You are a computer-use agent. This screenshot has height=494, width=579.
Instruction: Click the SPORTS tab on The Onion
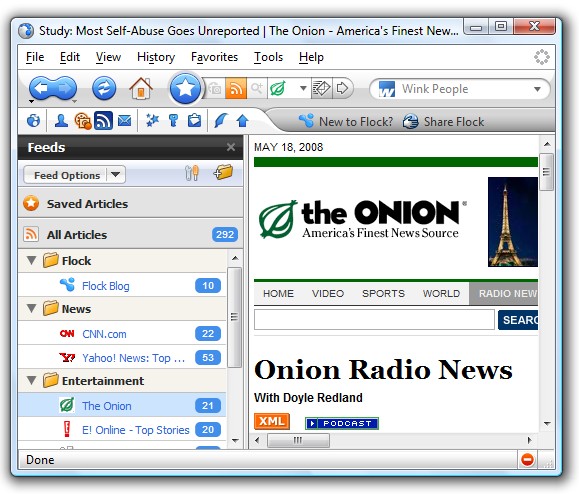[x=383, y=294]
